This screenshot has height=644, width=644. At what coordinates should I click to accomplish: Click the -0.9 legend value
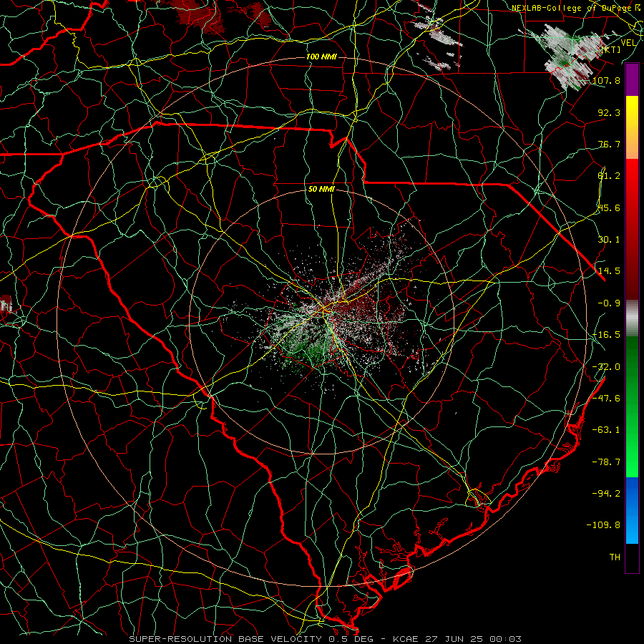(x=609, y=303)
